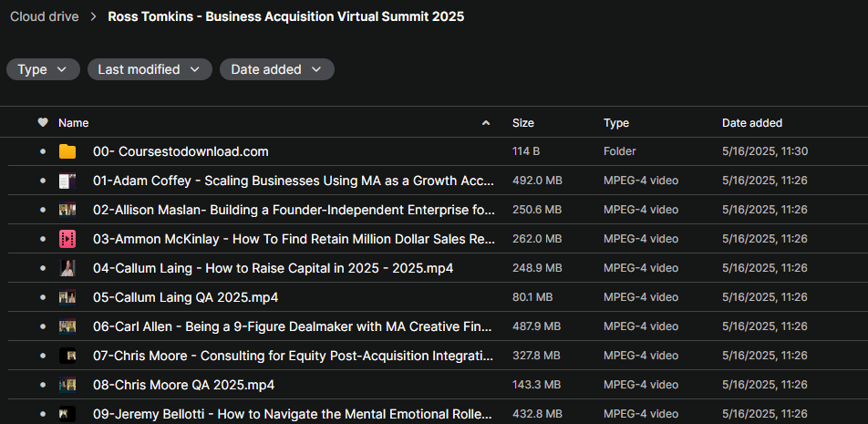Click the 487.9 MB size value

(537, 326)
